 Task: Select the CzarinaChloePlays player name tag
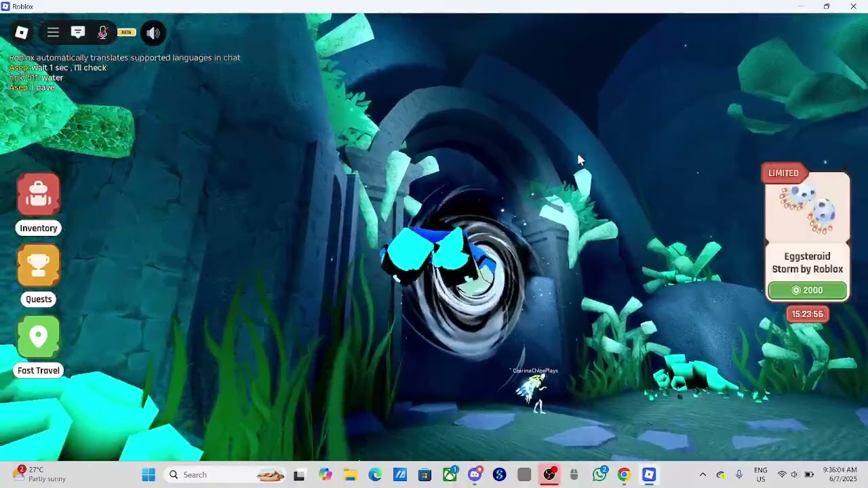coord(536,371)
